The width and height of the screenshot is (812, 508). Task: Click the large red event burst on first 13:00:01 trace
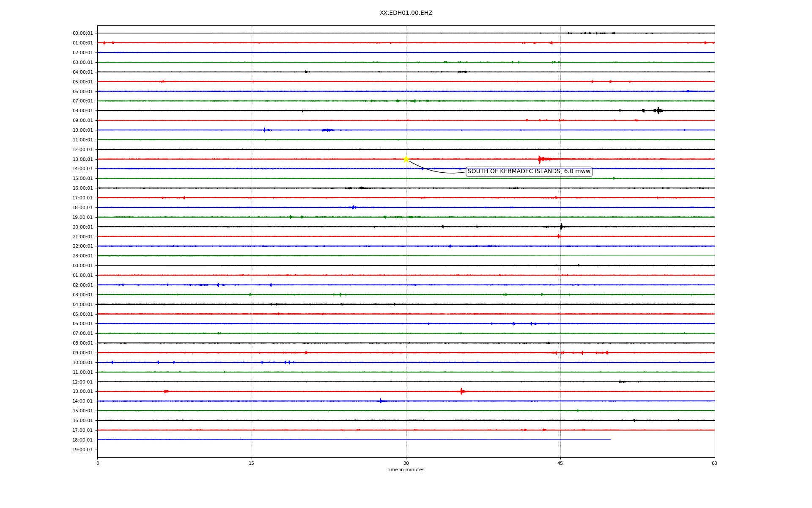click(x=540, y=159)
